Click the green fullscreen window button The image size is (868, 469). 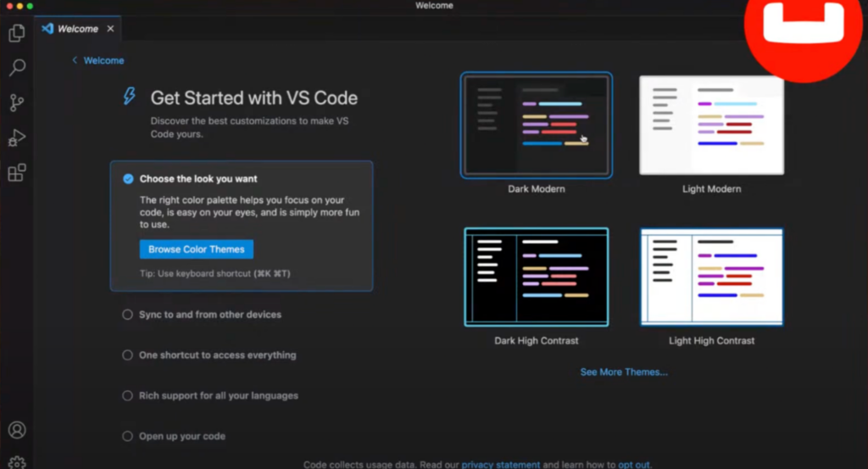[x=30, y=6]
